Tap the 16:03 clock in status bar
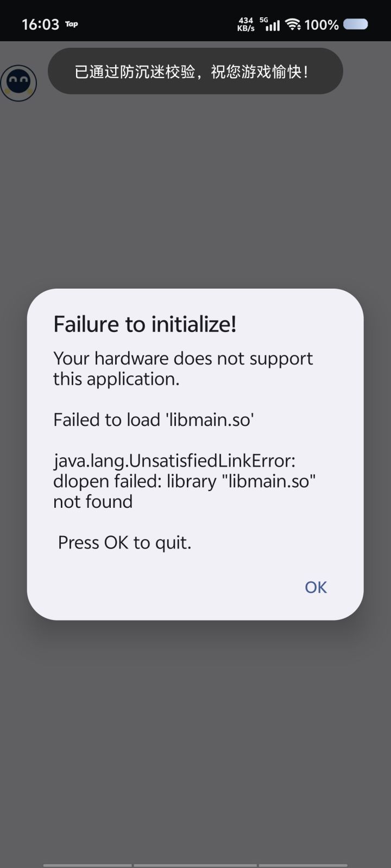The width and height of the screenshot is (391, 868). (x=40, y=24)
